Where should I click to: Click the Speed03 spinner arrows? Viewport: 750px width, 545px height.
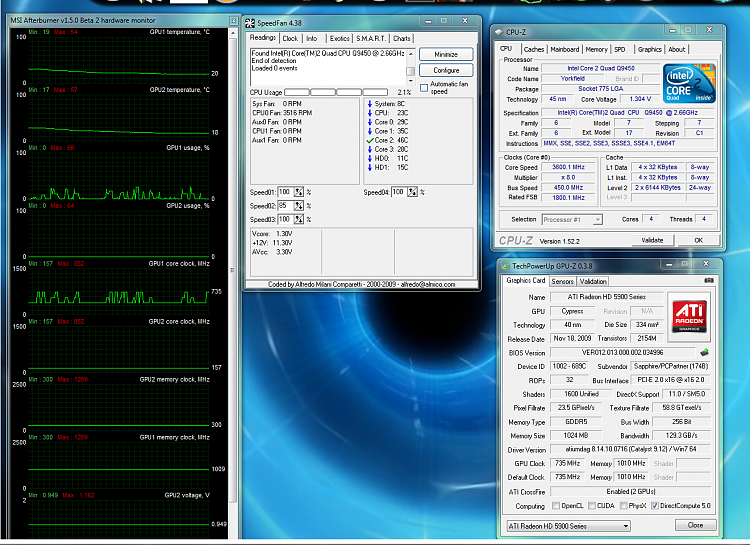pos(298,219)
